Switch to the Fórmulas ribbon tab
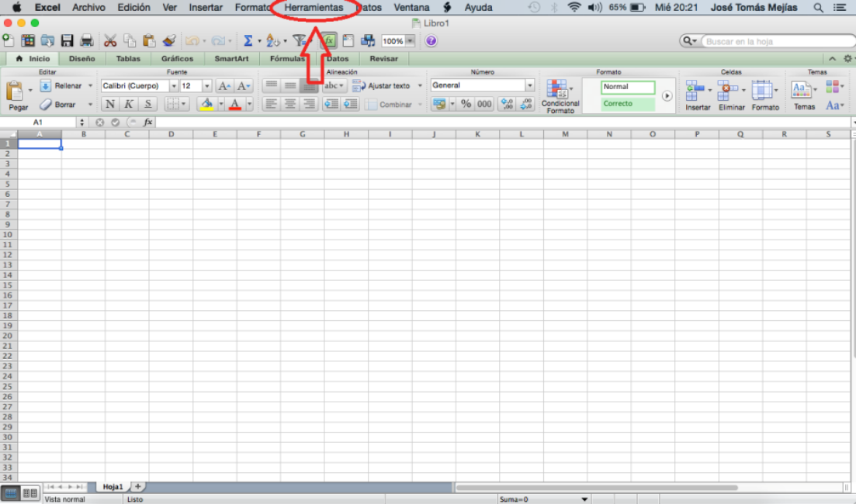The width and height of the screenshot is (856, 504). (287, 58)
